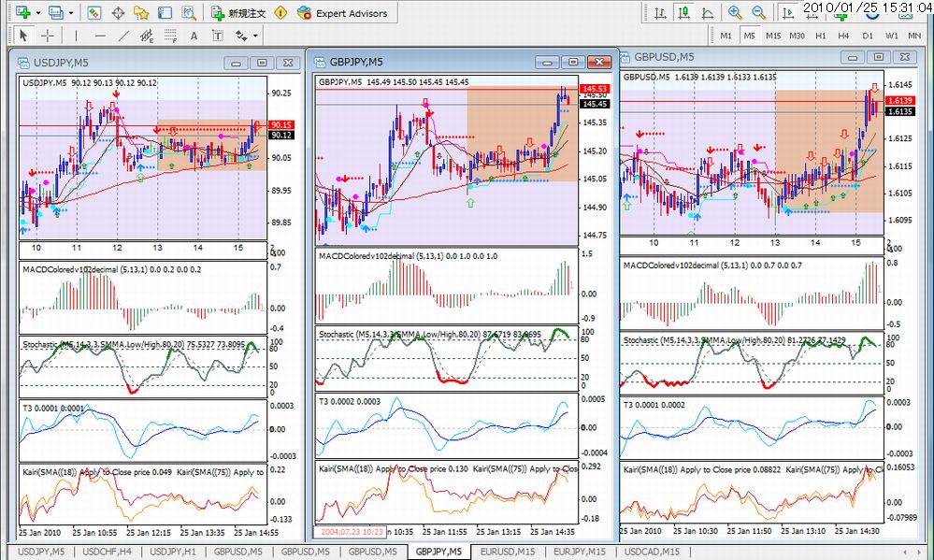Open the Data Window crosshair-target icon
The height and width of the screenshot is (560, 934).
point(118,12)
